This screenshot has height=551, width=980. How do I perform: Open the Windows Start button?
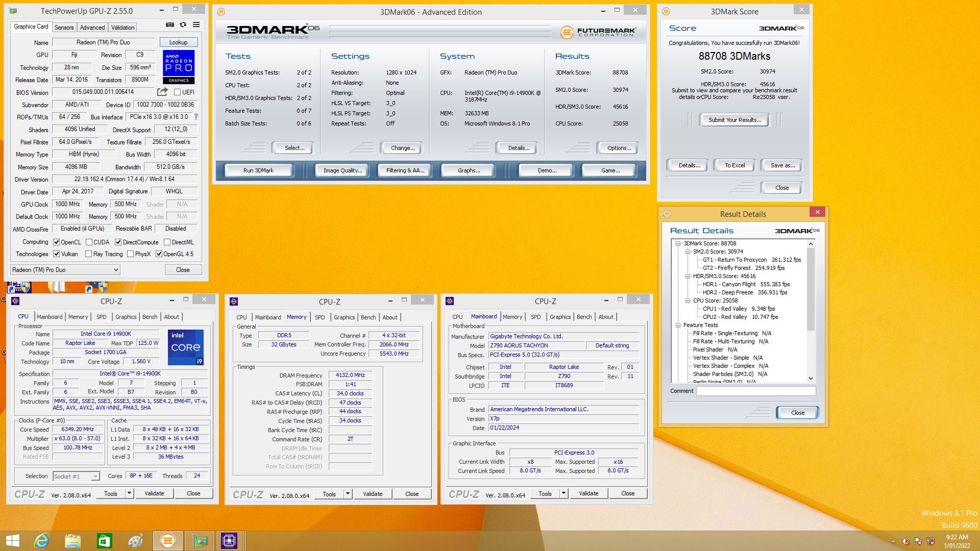(12, 541)
